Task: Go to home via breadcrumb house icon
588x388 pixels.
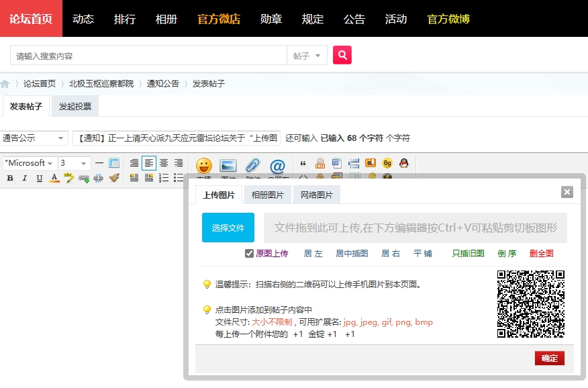Action: [5, 84]
